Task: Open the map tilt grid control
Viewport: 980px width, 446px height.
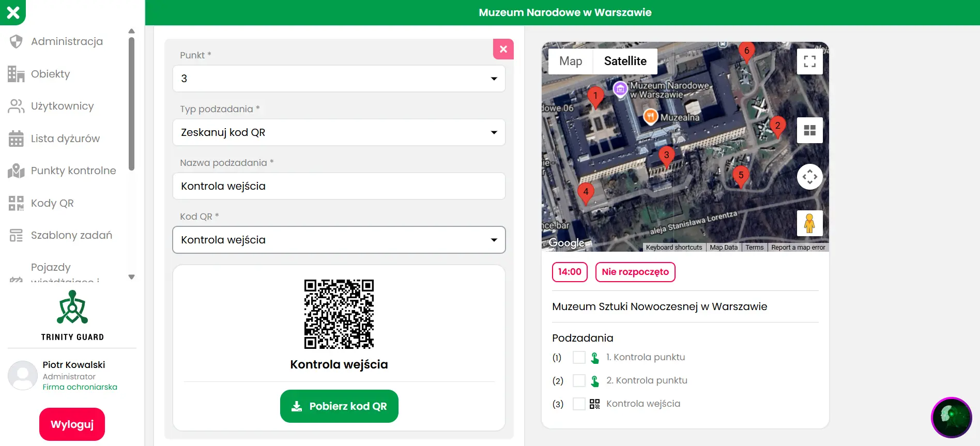Action: click(809, 130)
